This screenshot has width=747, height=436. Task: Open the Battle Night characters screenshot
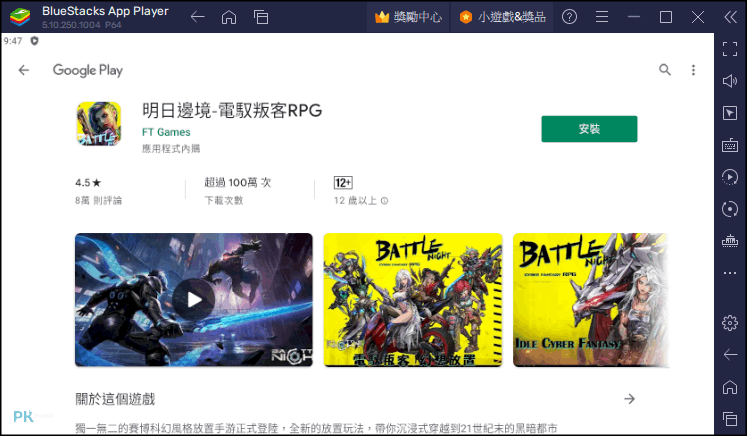[413, 300]
